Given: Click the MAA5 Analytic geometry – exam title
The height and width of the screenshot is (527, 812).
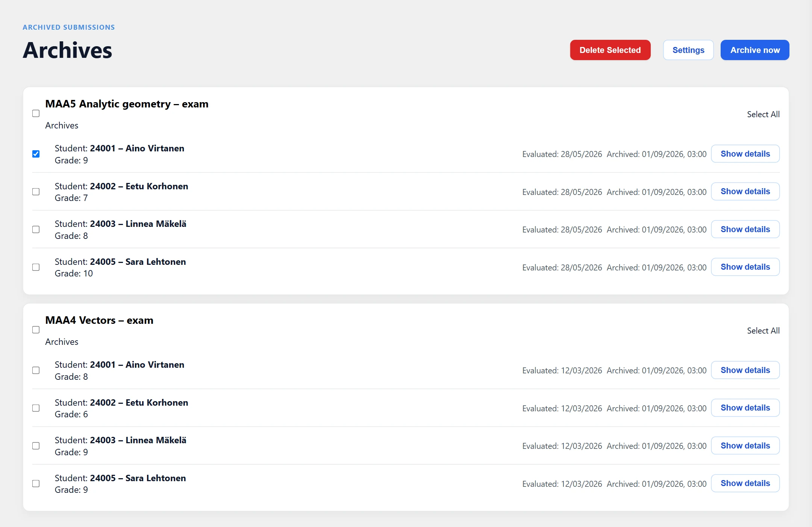Looking at the screenshot, I should (x=127, y=104).
